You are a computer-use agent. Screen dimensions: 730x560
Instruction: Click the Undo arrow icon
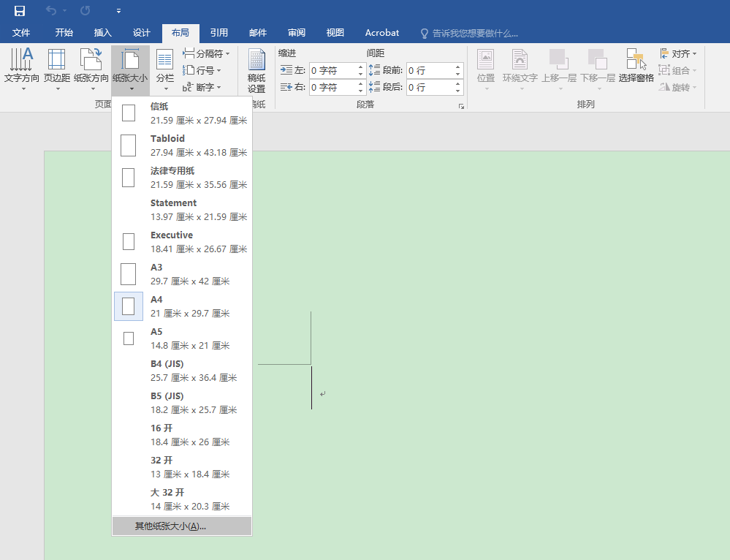[50, 11]
